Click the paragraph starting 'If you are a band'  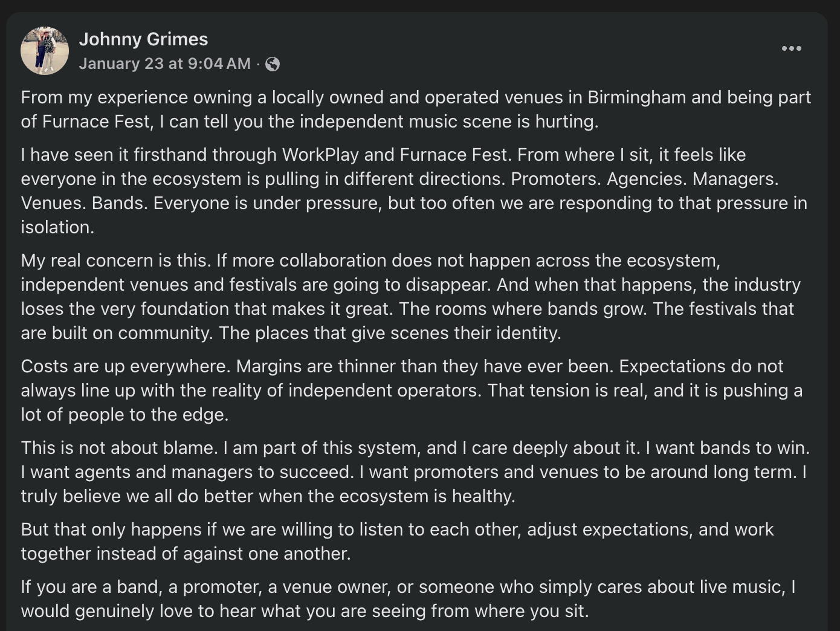point(409,599)
